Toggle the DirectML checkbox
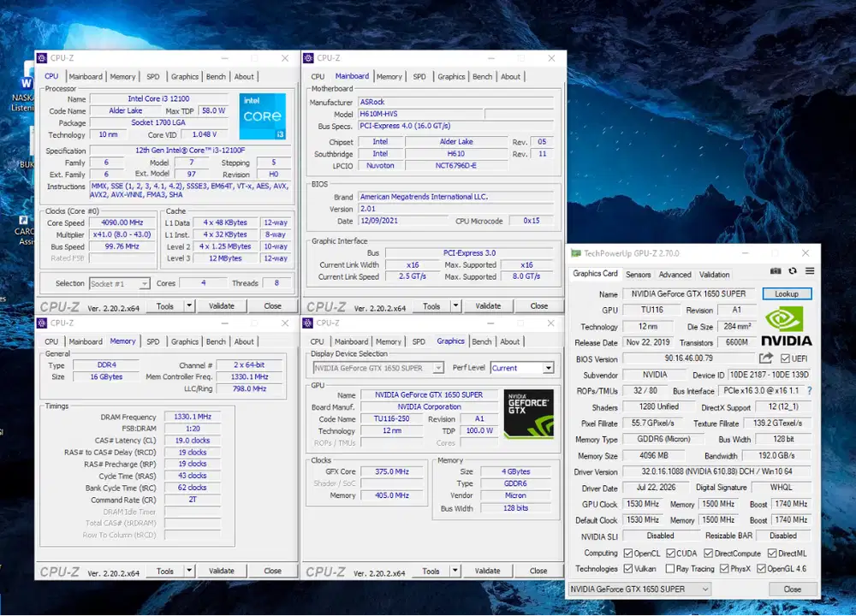856x616 pixels. click(x=772, y=554)
